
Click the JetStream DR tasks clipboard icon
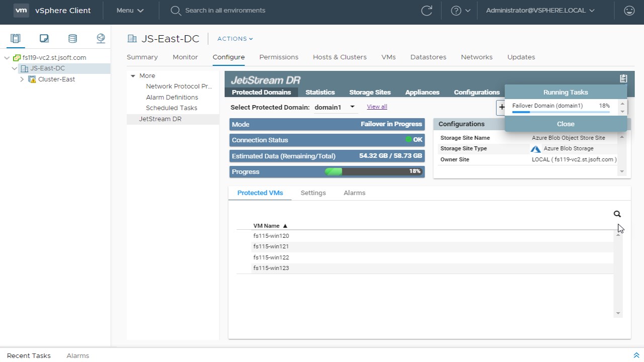(x=623, y=78)
